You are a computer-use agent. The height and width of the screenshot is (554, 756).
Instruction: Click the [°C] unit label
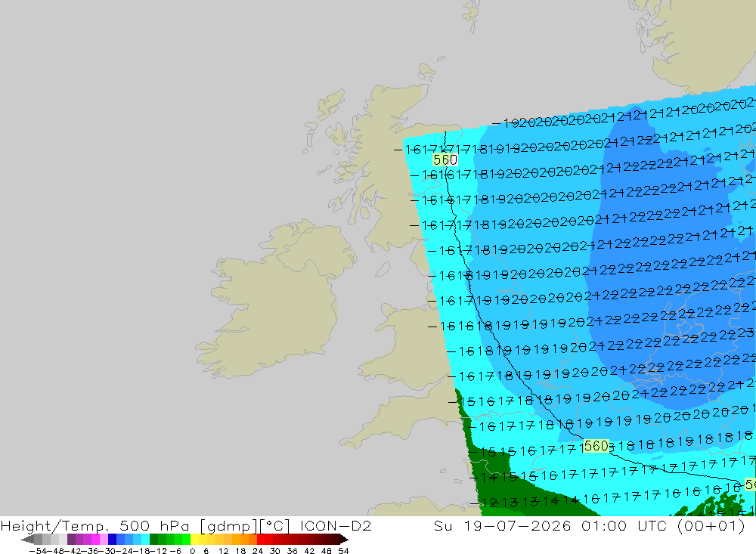pyautogui.click(x=275, y=525)
